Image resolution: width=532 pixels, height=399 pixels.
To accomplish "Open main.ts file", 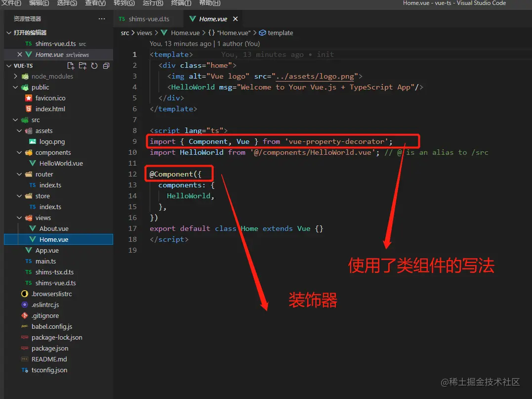I will 58,261.
